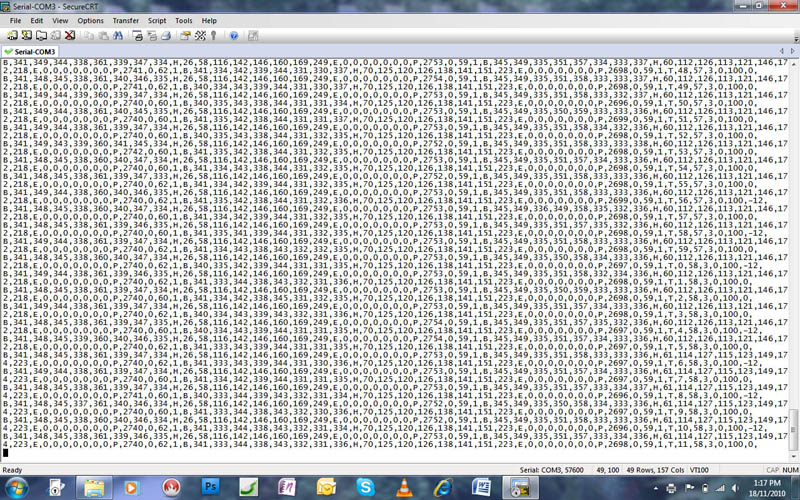Click the CAP indicator in status bar
The width and height of the screenshot is (800, 500).
pyautogui.click(x=772, y=470)
